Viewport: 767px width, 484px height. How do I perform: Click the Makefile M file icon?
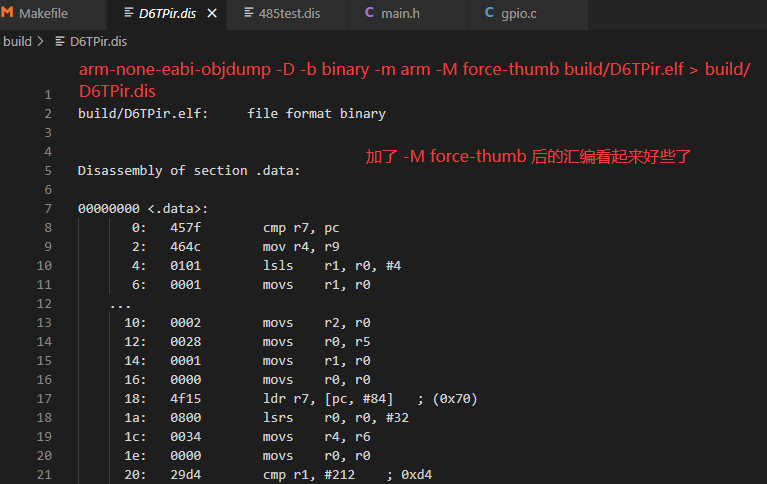(x=7, y=13)
